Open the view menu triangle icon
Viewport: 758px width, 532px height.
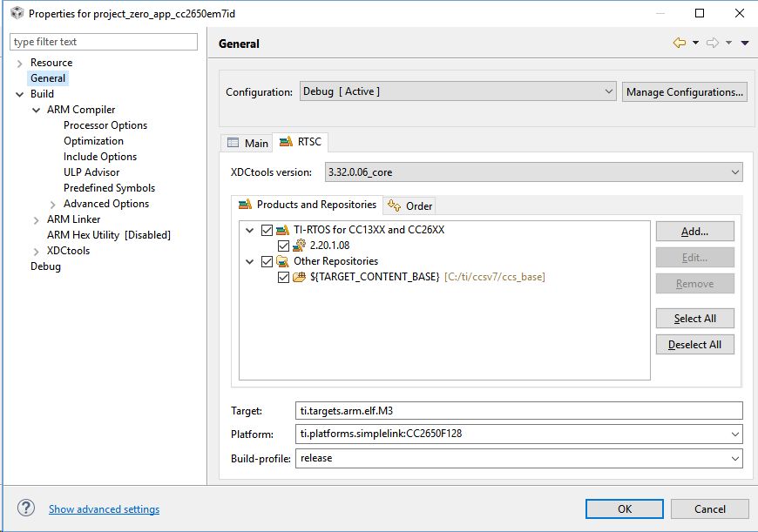pyautogui.click(x=745, y=43)
